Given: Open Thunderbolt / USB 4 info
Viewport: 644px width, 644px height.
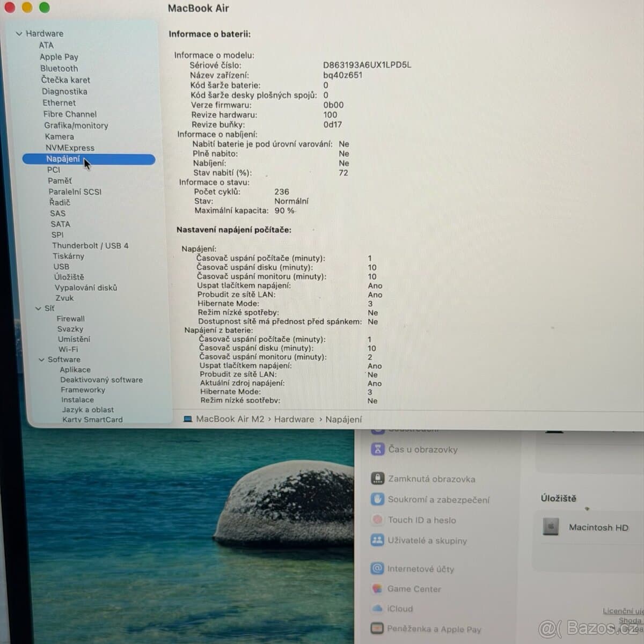Looking at the screenshot, I should (x=90, y=246).
